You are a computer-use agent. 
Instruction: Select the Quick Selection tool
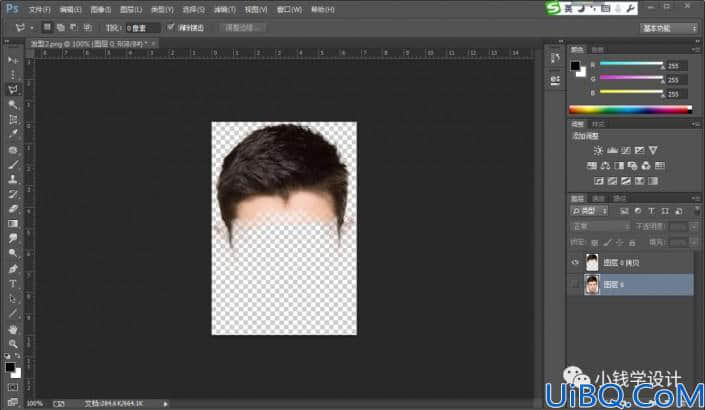click(13, 104)
